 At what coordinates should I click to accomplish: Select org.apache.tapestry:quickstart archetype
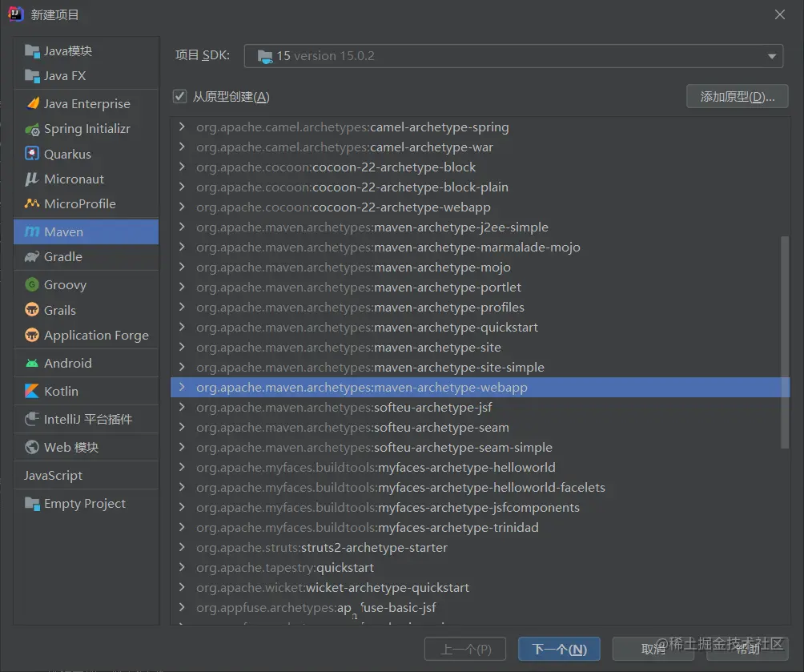(480, 567)
